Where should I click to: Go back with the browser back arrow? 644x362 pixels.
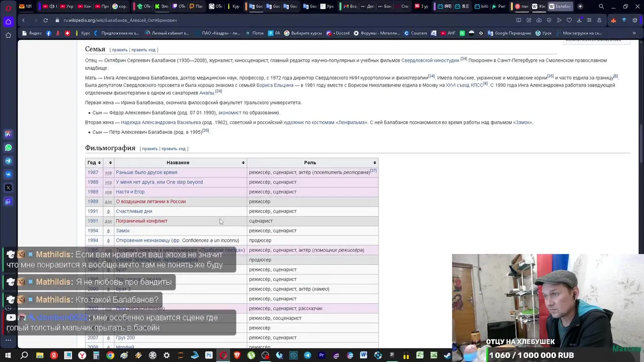[23, 20]
